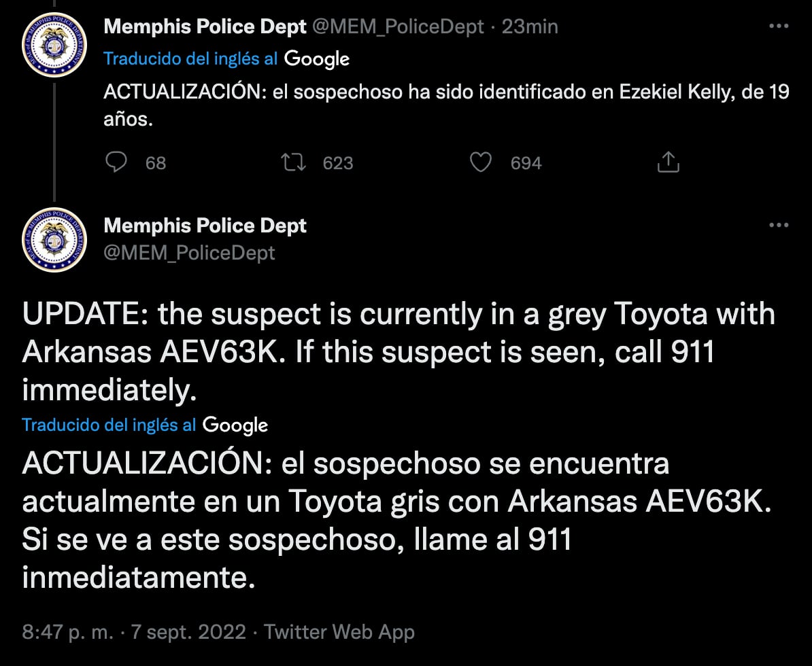Screen dimensions: 812x666
Task: Click the Memphis Police avatar on the main tweet
Action: click(x=54, y=240)
